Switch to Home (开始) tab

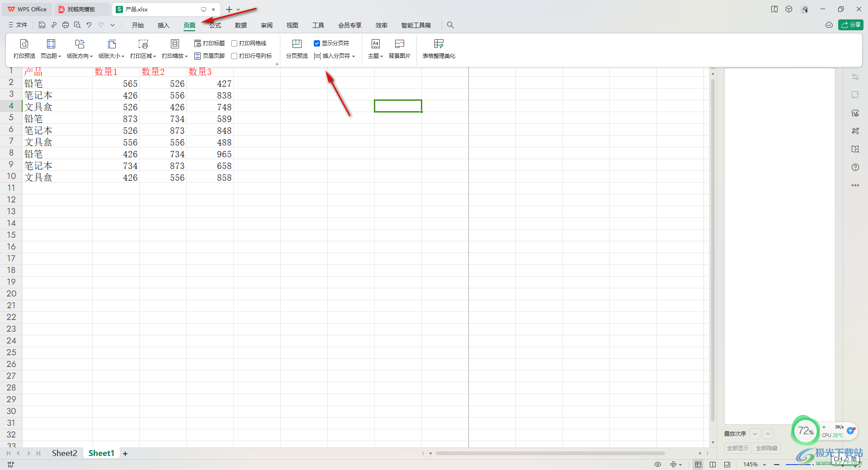click(138, 25)
